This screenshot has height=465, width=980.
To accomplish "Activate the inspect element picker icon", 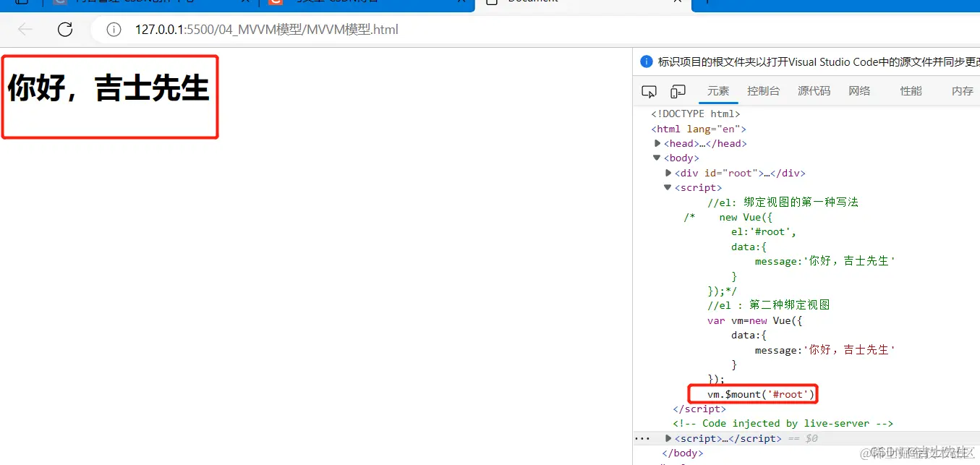I will coord(649,91).
